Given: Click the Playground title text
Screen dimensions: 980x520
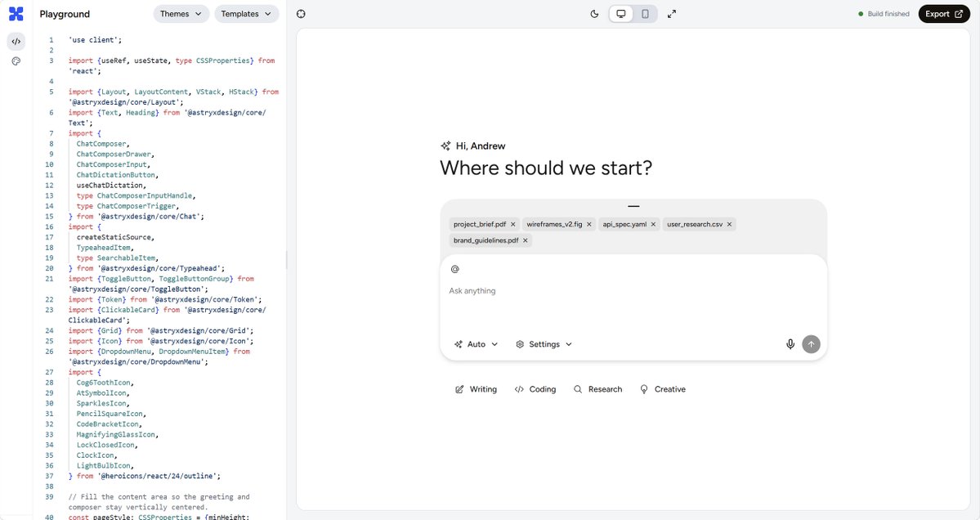Looking at the screenshot, I should point(65,14).
